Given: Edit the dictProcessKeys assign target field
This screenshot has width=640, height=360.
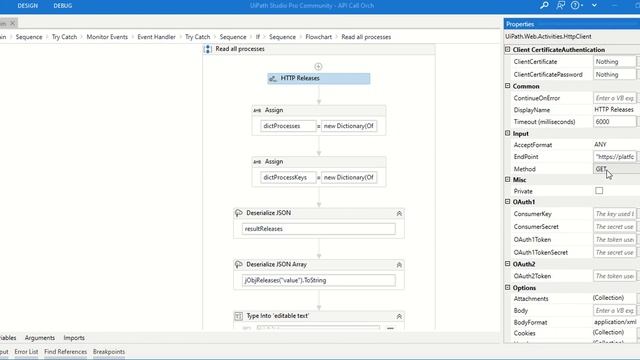Looking at the screenshot, I should (288, 178).
